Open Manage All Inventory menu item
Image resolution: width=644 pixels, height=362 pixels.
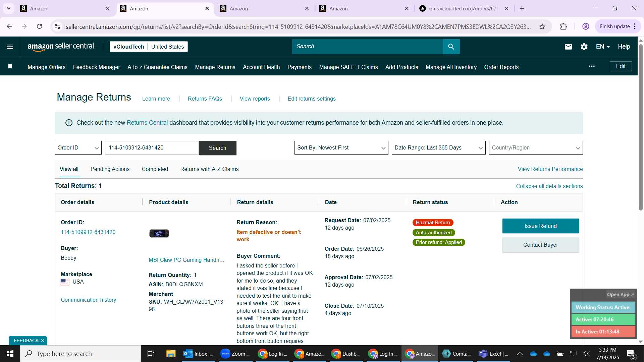pos(451,67)
